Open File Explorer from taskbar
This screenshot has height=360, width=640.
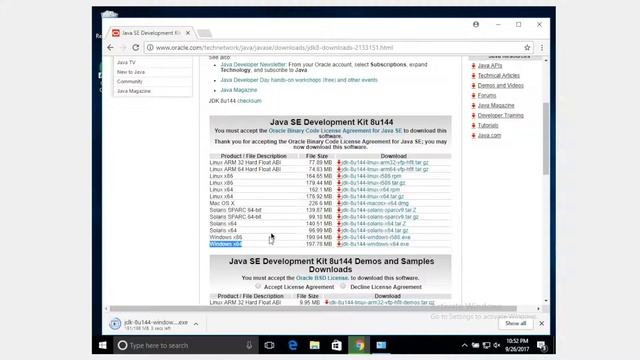(314, 345)
